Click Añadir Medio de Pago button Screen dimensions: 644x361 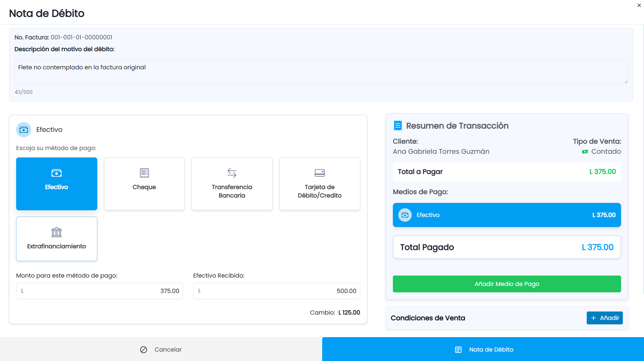pyautogui.click(x=507, y=284)
